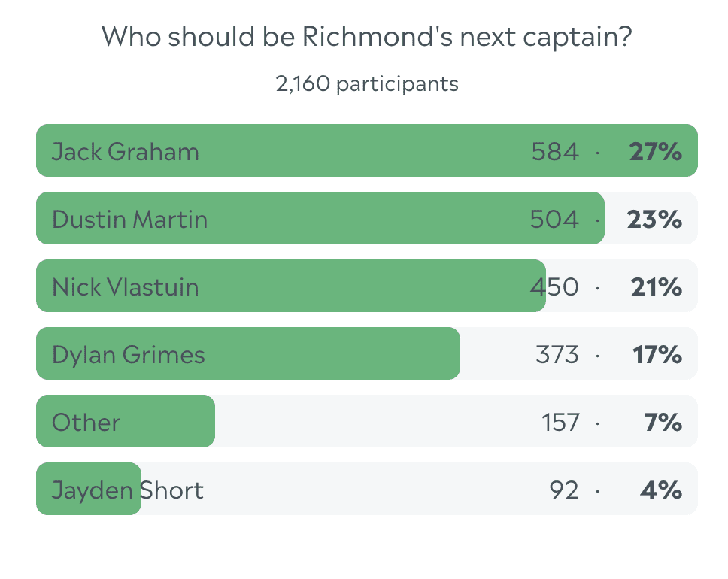Click the poll question title text

tap(367, 36)
